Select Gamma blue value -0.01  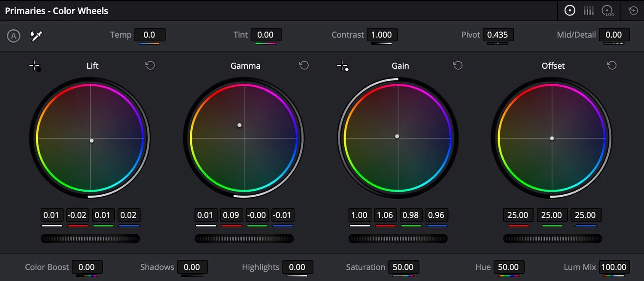(x=283, y=215)
